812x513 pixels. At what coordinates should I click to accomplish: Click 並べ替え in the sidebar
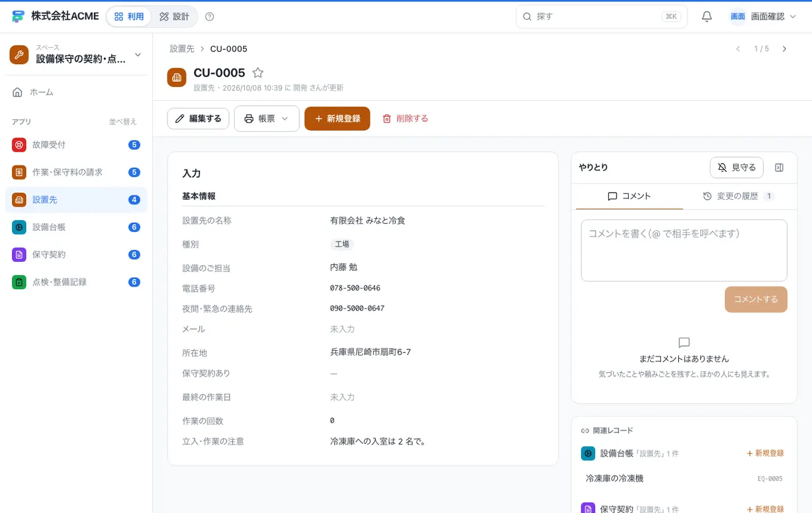tap(123, 122)
